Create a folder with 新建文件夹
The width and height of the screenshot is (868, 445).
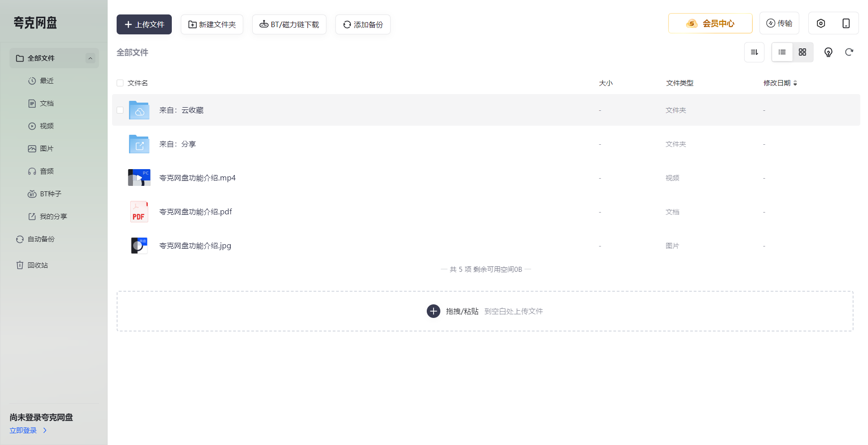point(212,24)
